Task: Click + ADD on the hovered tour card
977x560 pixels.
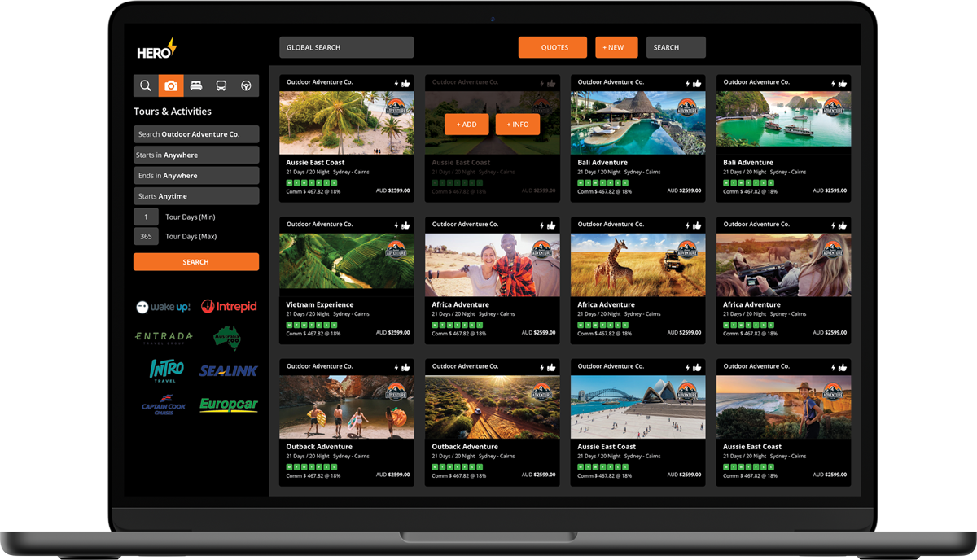Action: [467, 125]
